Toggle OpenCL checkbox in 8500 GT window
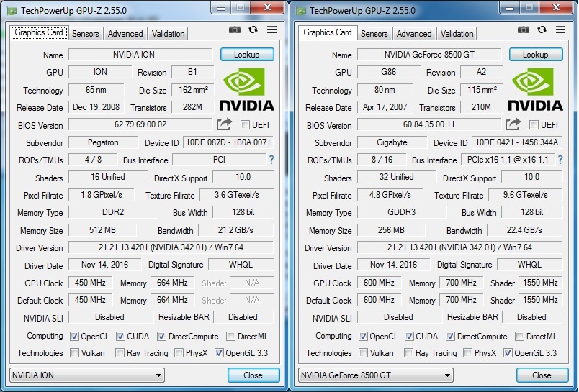This screenshot has height=392, width=579. (363, 337)
